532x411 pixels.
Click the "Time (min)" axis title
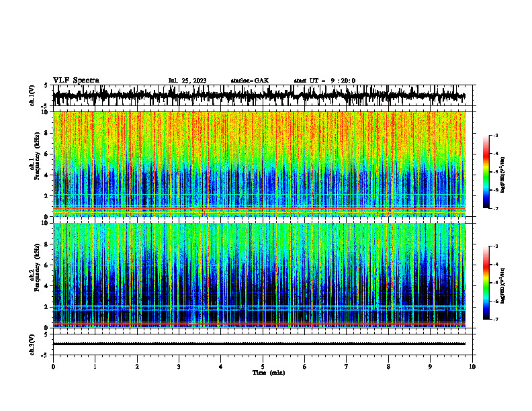point(269,373)
